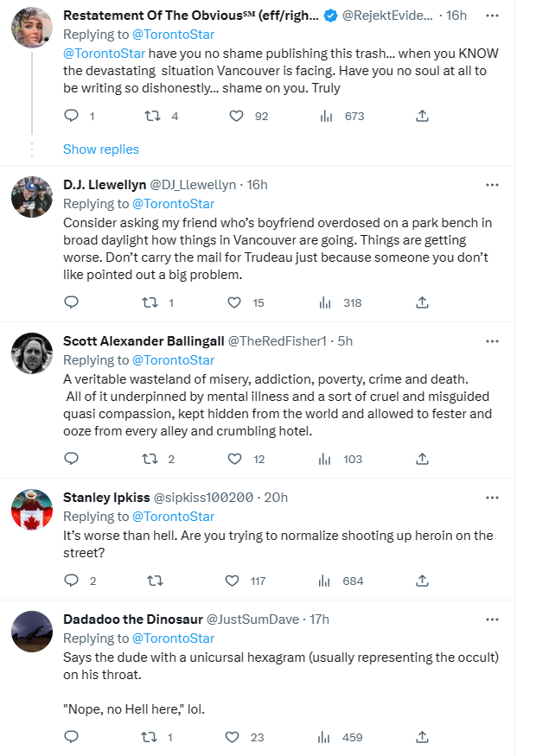
Task: Like Stanley Ipkiss's heroin tweet
Action: (233, 581)
